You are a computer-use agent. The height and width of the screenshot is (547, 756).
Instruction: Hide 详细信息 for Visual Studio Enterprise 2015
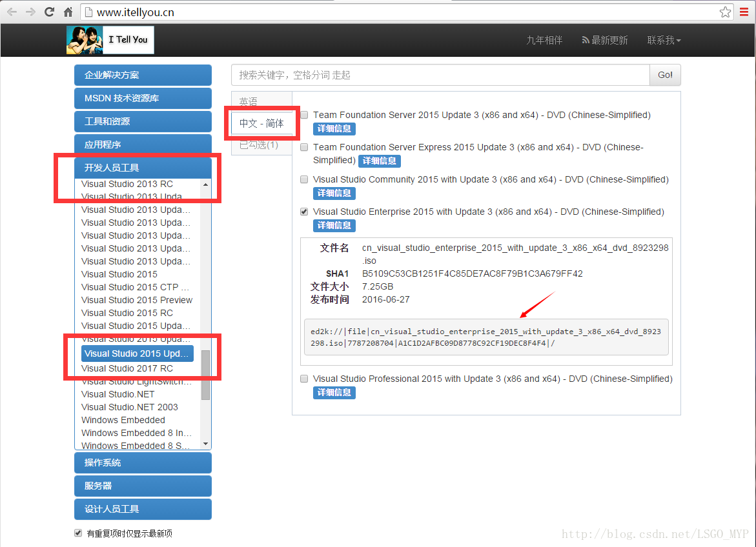click(334, 226)
